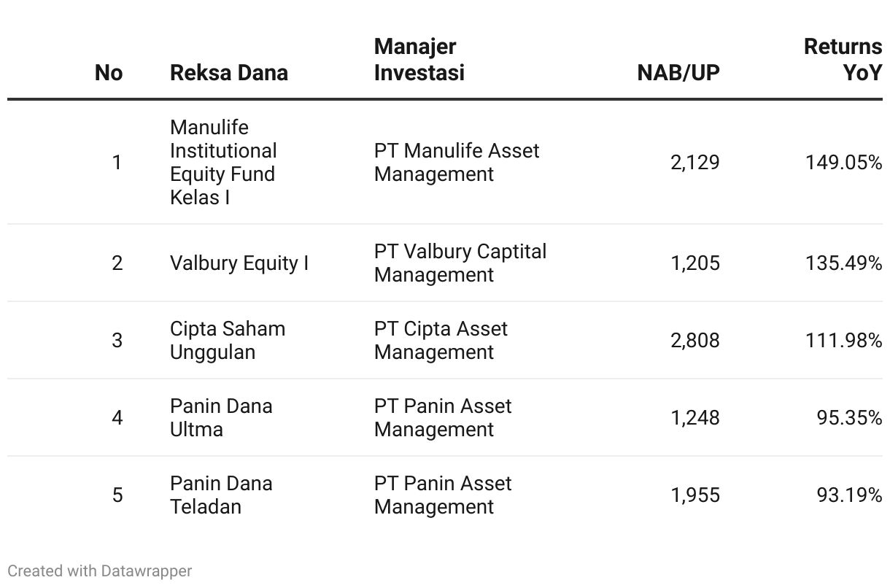Image resolution: width=890 pixels, height=588 pixels.
Task: Select the 149.05% returns value
Action: 843,162
